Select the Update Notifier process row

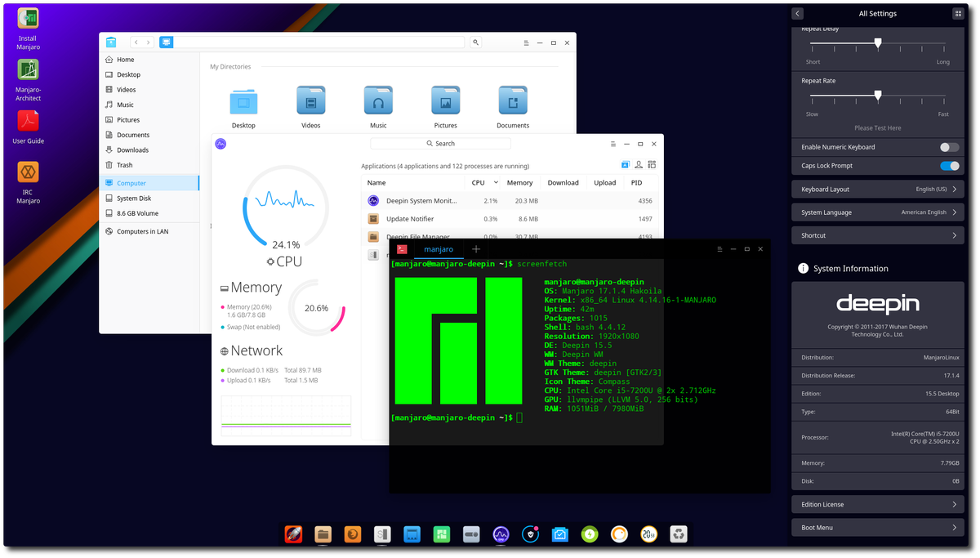tap(510, 219)
